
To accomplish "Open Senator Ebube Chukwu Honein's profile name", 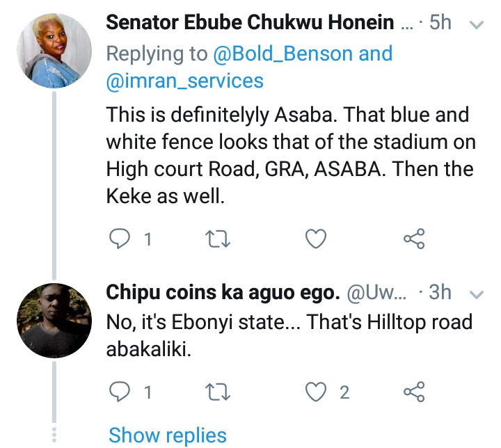I will [x=250, y=23].
